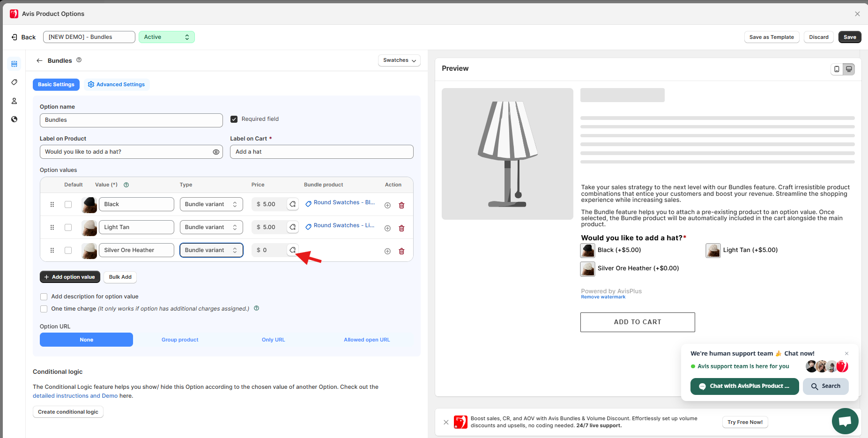This screenshot has height=438, width=868.
Task: Toggle eye icon in Label on Product field
Action: pyautogui.click(x=216, y=152)
